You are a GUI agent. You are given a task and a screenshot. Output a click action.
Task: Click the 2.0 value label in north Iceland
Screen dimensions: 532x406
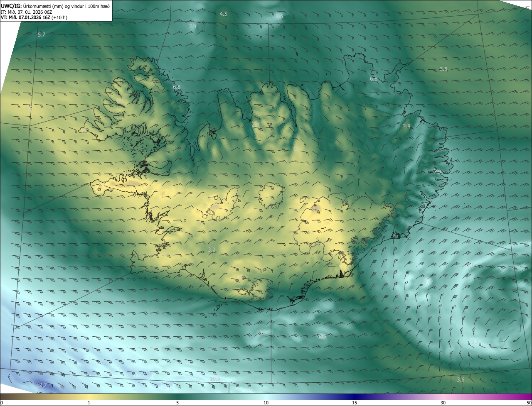point(255,125)
